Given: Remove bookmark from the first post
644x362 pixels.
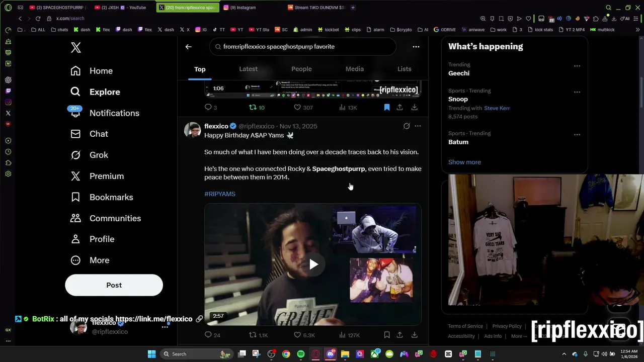Looking at the screenshot, I should coord(386,107).
